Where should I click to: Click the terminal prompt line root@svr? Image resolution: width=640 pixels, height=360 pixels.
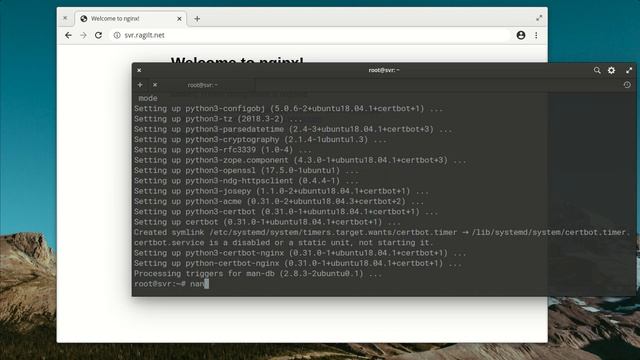pyautogui.click(x=171, y=284)
